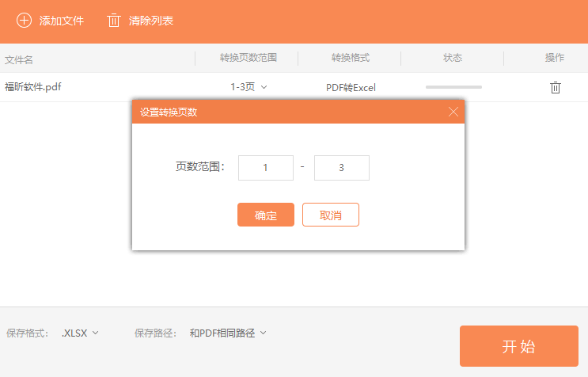Focus the start page field showing 1

tap(266, 168)
